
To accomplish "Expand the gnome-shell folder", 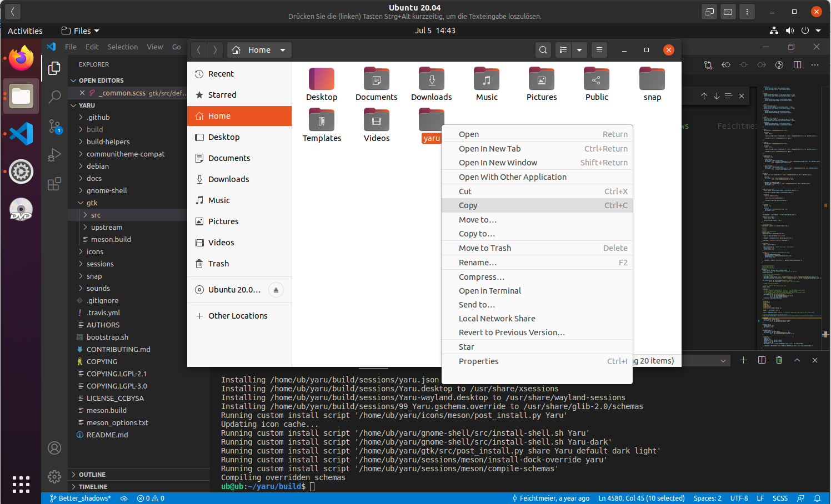I will [x=81, y=190].
